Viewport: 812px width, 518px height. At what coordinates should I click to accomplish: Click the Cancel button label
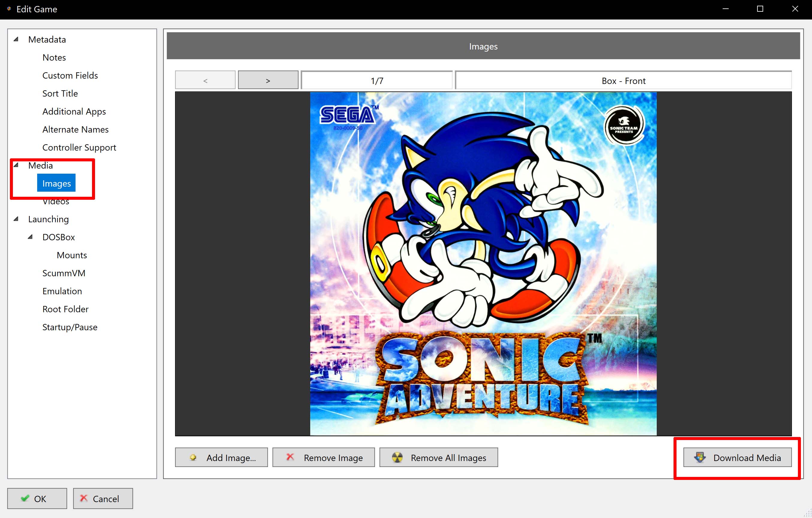click(106, 499)
